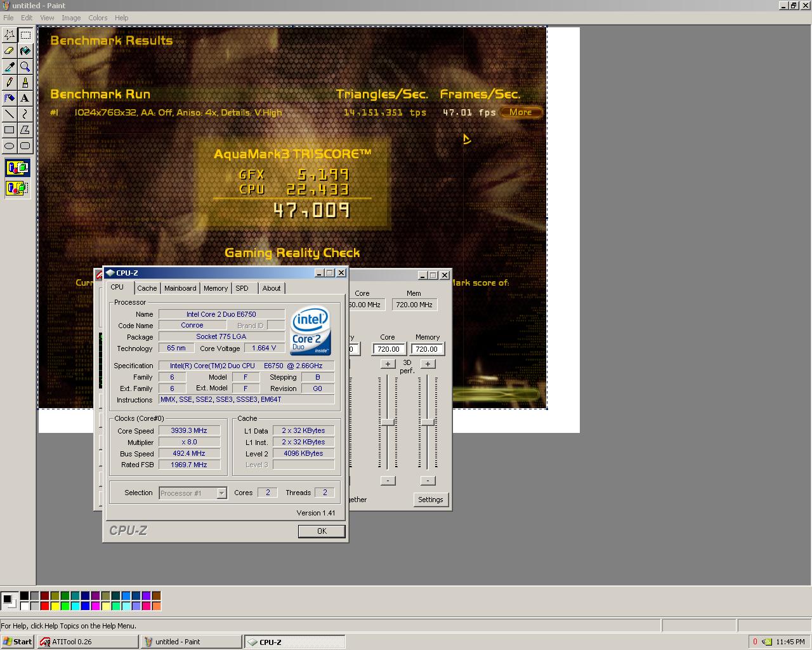Click Memory clock input showing 720.00
Viewport: 812px width, 650px height.
tap(427, 349)
